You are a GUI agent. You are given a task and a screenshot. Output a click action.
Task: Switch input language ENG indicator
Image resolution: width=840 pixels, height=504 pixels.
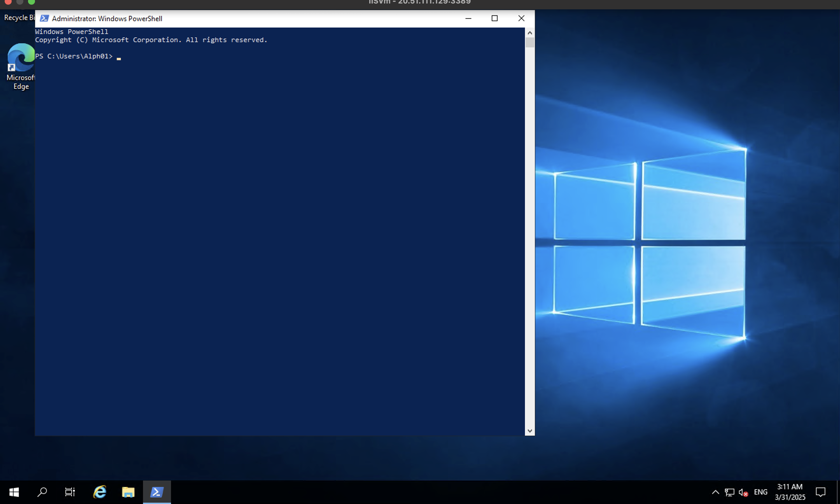click(761, 492)
